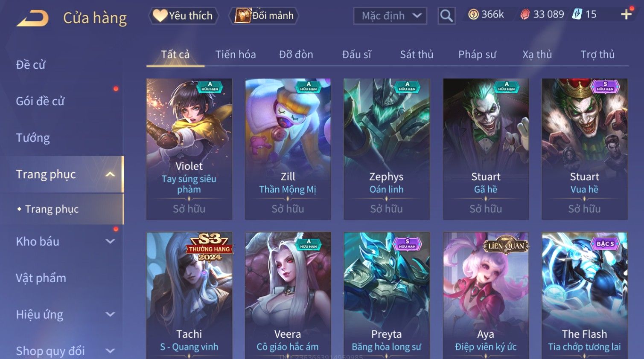The width and height of the screenshot is (644, 359).
Task: Select the Tiến hóa tab
Action: (x=236, y=55)
